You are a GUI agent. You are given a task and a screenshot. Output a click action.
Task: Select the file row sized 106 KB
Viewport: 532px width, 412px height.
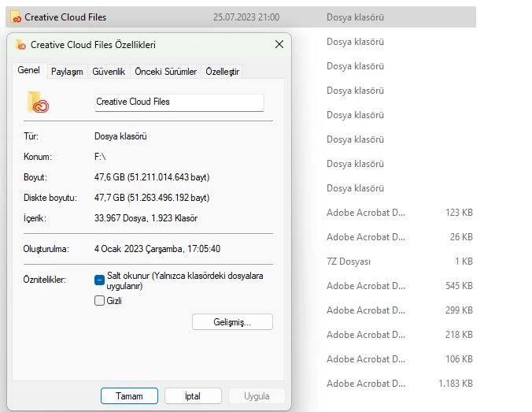(400, 359)
